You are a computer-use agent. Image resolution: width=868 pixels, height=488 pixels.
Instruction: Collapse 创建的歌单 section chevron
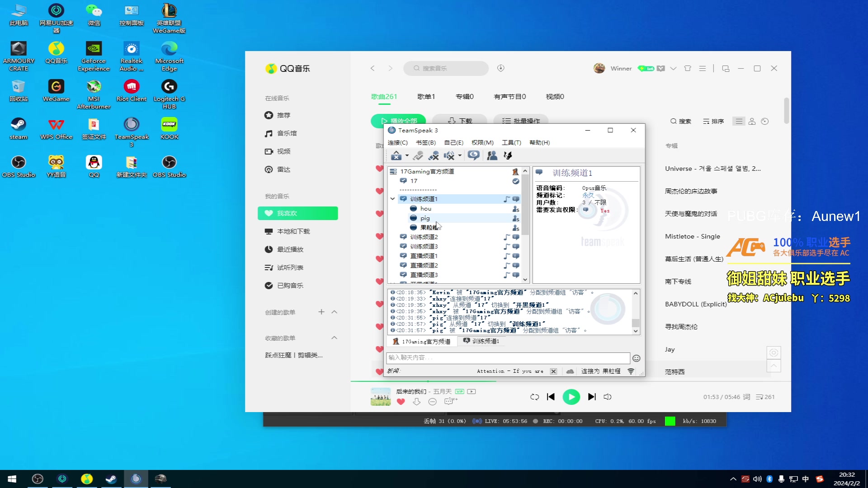pyautogui.click(x=335, y=312)
